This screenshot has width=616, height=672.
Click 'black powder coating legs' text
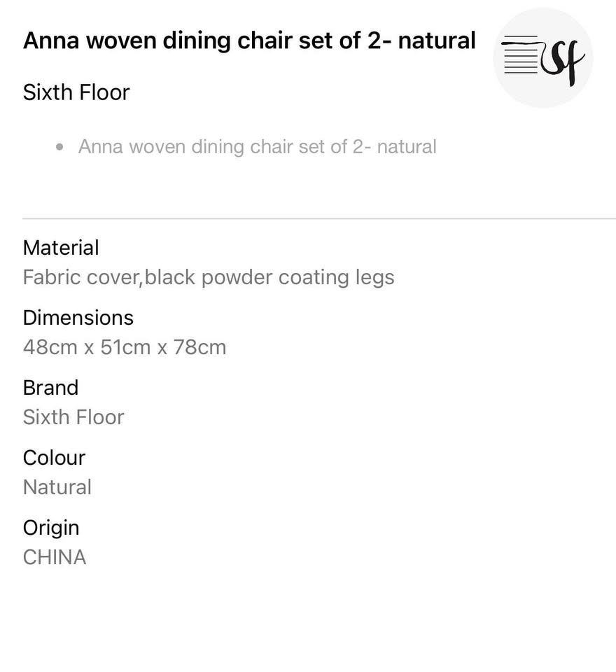tap(269, 277)
